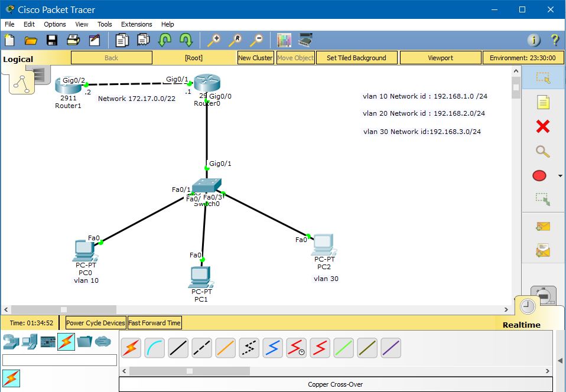This screenshot has height=392, width=566.
Task: Open the Help menu
Action: coord(167,24)
